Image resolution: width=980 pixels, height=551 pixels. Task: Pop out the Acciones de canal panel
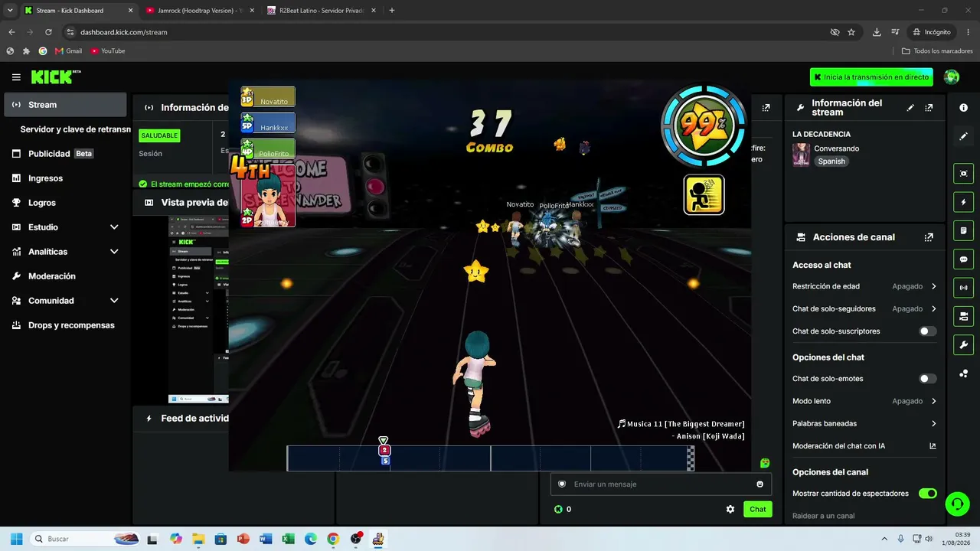coord(929,237)
